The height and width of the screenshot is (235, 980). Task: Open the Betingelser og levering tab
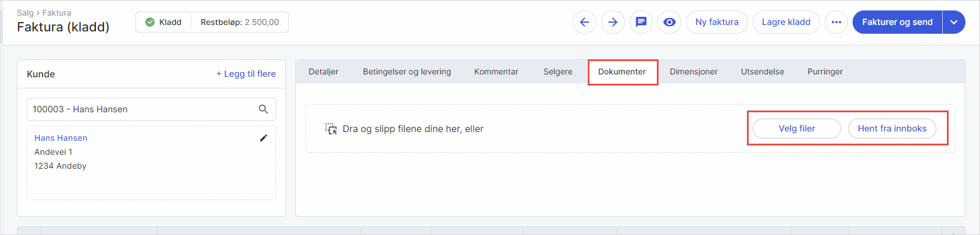tap(407, 72)
